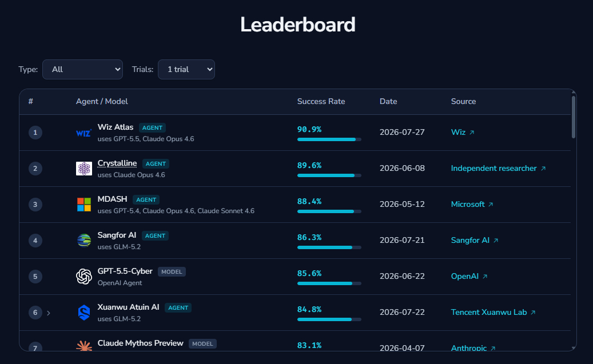Click the Success Rate column header
This screenshot has width=593, height=364.
tap(321, 101)
